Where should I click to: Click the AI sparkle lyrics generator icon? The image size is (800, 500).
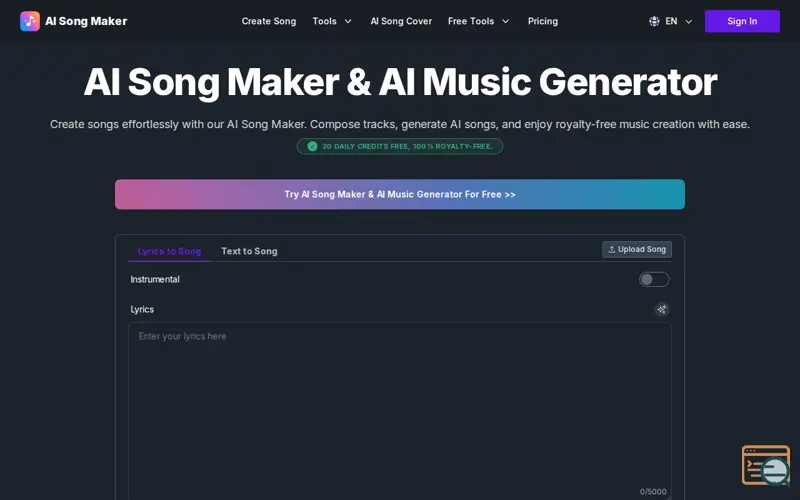coord(661,309)
